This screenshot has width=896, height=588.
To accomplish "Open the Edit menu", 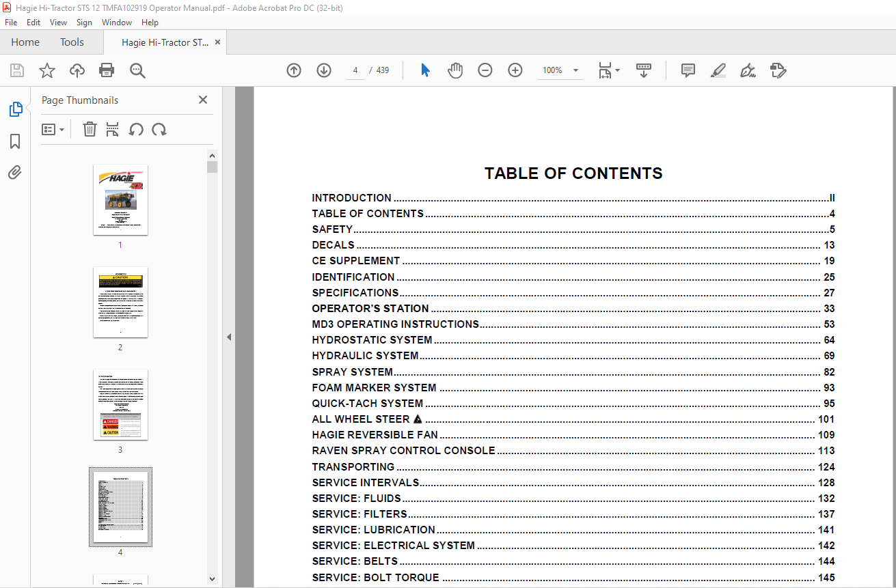I will [33, 23].
